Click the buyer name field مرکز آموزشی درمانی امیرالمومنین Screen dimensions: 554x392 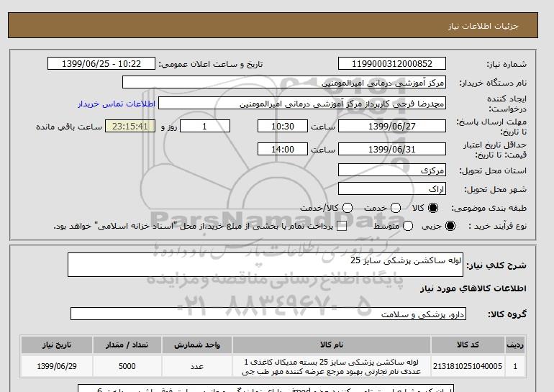point(284,83)
